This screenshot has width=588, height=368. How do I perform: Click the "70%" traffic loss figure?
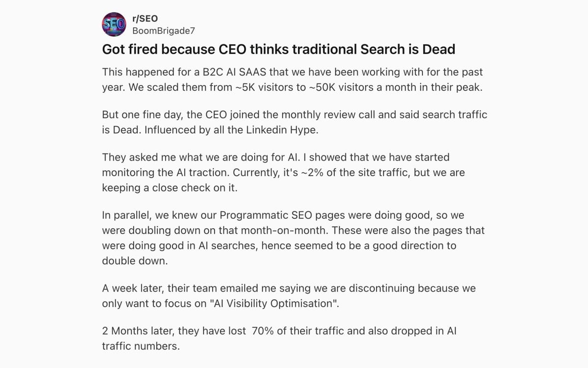pos(264,331)
